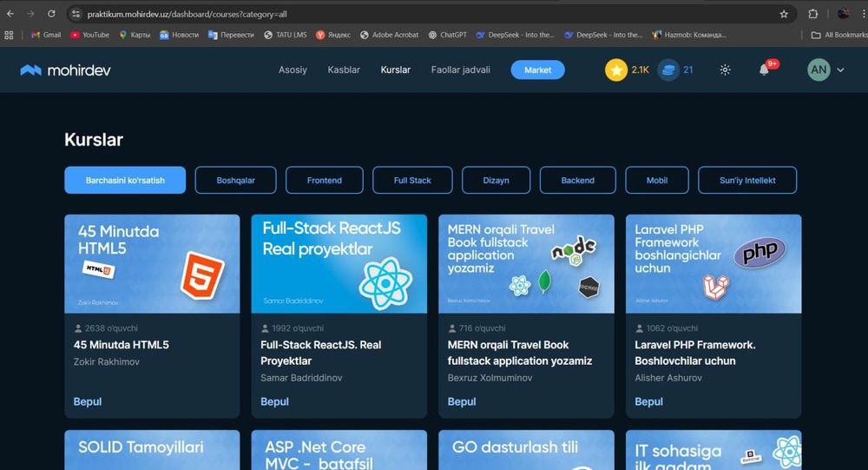
Task: Toggle light theme with sun icon
Action: (725, 70)
